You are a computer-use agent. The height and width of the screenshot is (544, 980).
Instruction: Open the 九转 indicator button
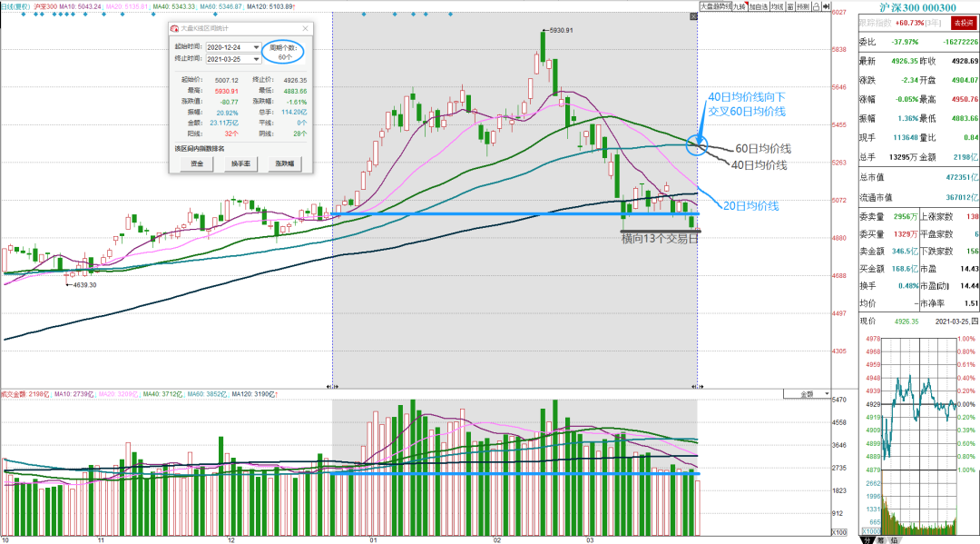740,6
